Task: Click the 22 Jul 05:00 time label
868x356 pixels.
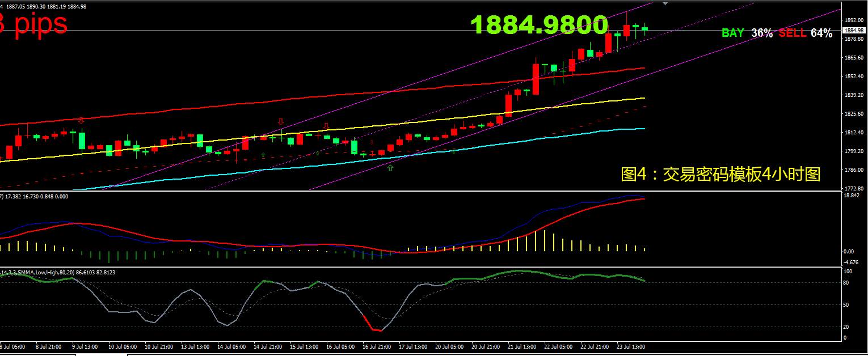Action: pos(558,346)
